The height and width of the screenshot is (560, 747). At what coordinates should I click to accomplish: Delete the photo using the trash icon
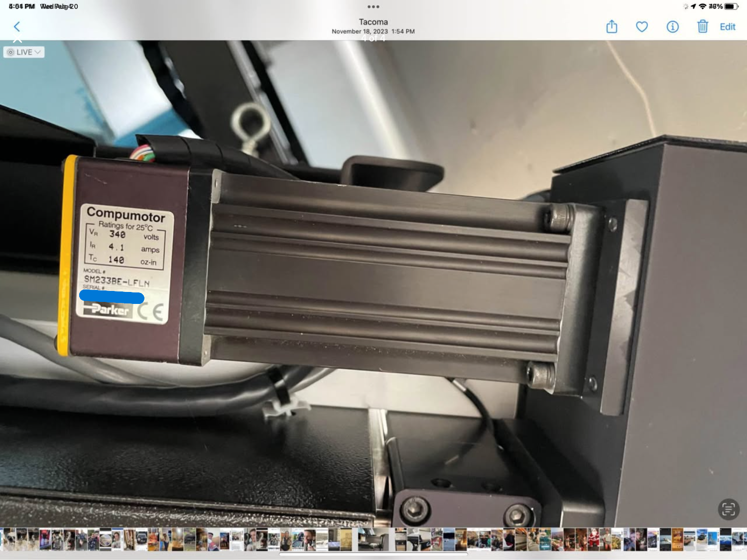point(702,27)
